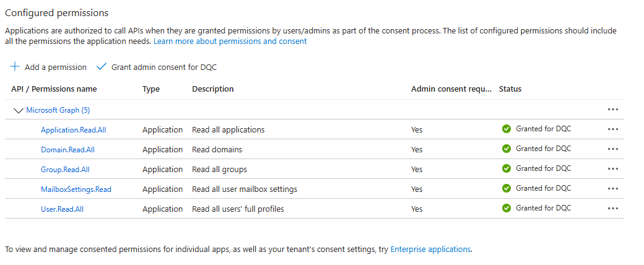Click Granted for DQC text in User.Read.All row
This screenshot has width=644, height=265.
[544, 208]
